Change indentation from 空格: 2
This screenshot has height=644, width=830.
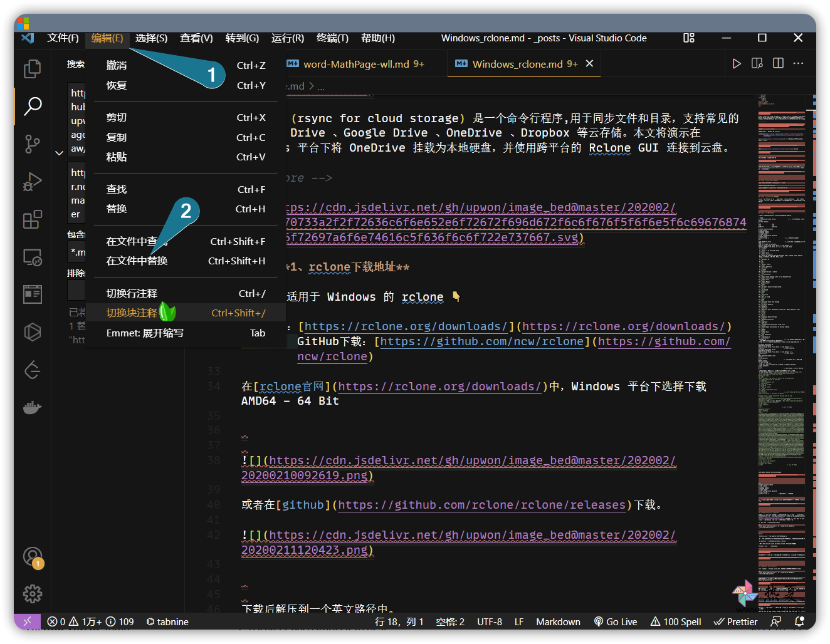[x=450, y=621]
